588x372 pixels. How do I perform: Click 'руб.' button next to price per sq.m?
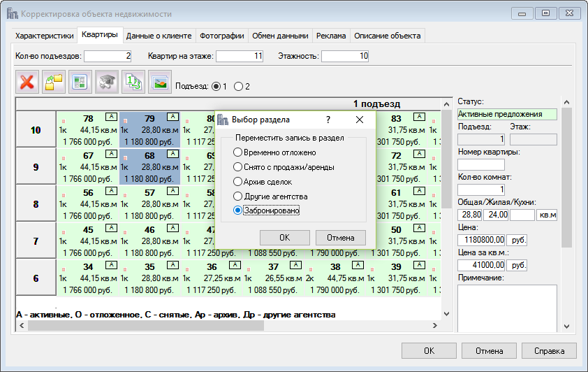click(x=517, y=265)
